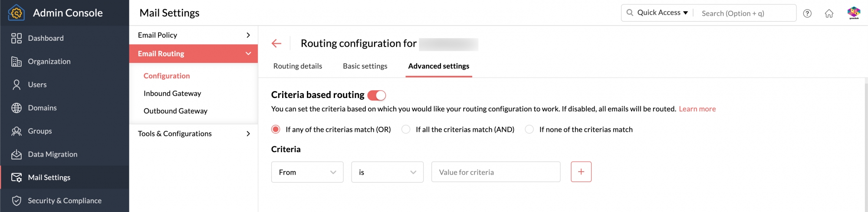
Task: Click the Dashboard icon in sidebar
Action: (16, 38)
